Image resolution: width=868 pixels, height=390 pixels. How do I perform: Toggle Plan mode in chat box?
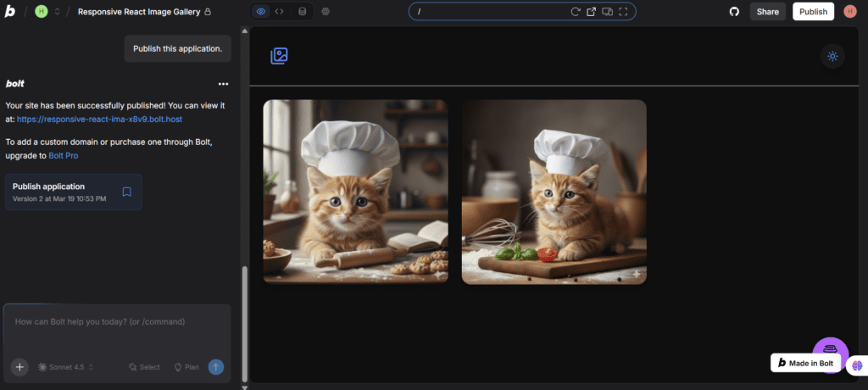(x=186, y=367)
